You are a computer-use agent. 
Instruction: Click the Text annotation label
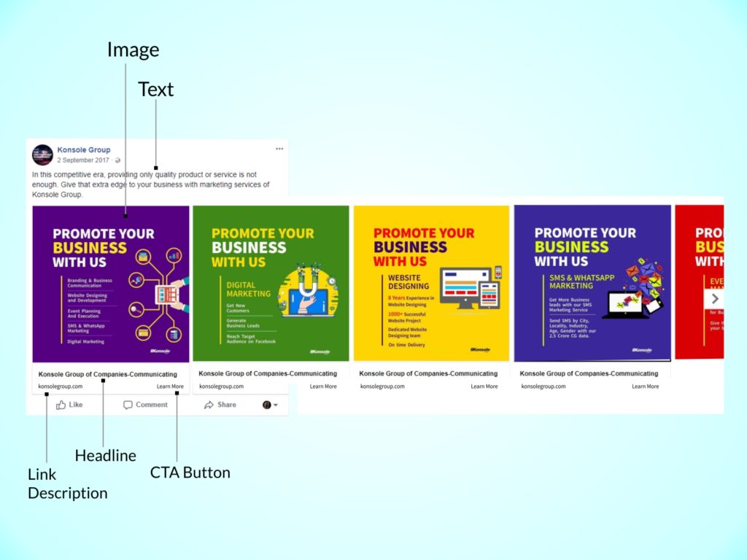[x=156, y=90]
